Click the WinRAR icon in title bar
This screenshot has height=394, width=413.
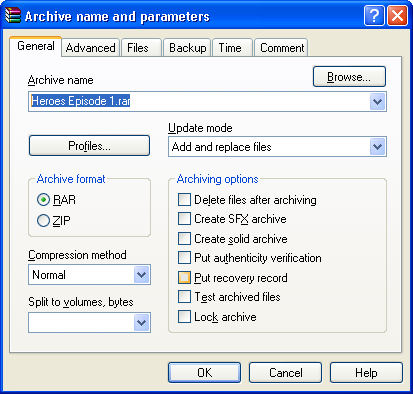(13, 15)
